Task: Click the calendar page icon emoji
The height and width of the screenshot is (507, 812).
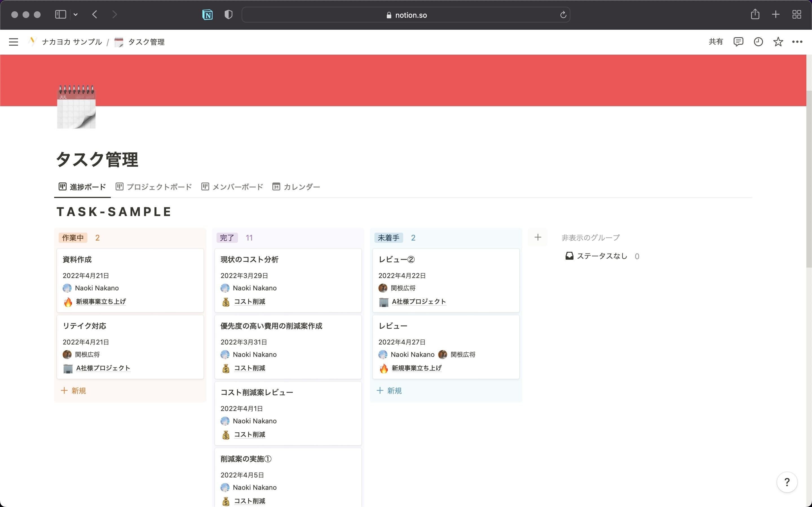Action: coord(76,107)
